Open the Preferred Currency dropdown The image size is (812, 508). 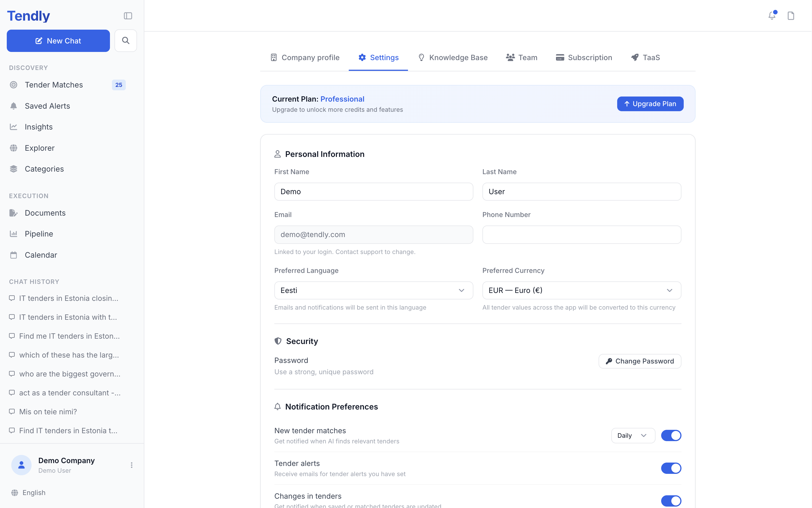point(581,290)
